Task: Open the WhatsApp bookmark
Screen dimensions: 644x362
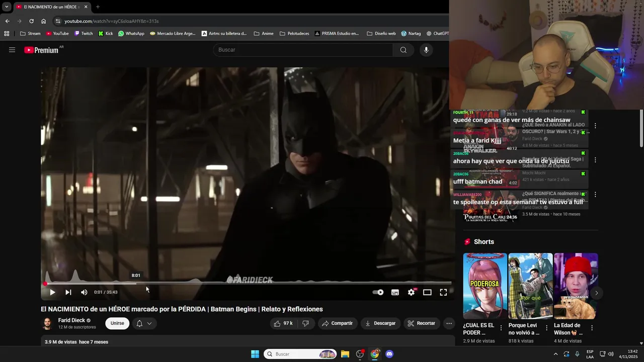Action: (x=131, y=34)
